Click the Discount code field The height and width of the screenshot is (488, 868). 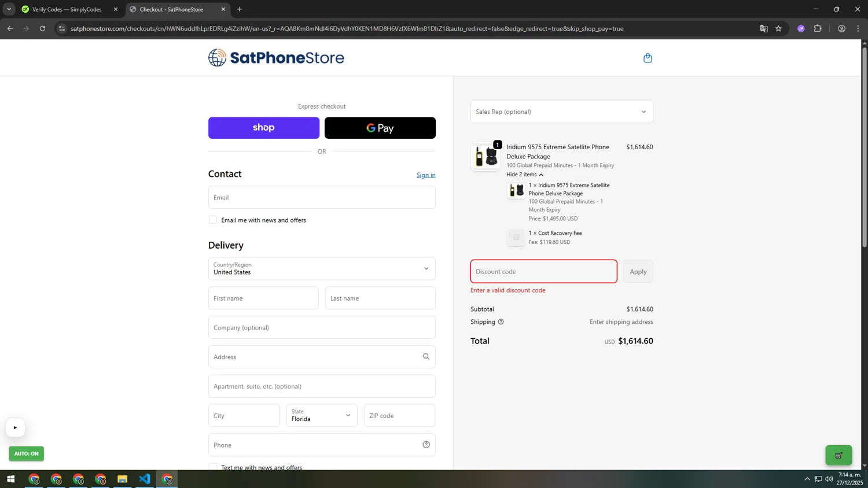pos(544,271)
